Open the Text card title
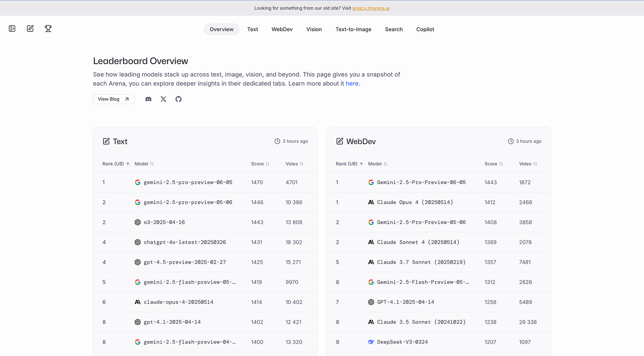 (120, 142)
